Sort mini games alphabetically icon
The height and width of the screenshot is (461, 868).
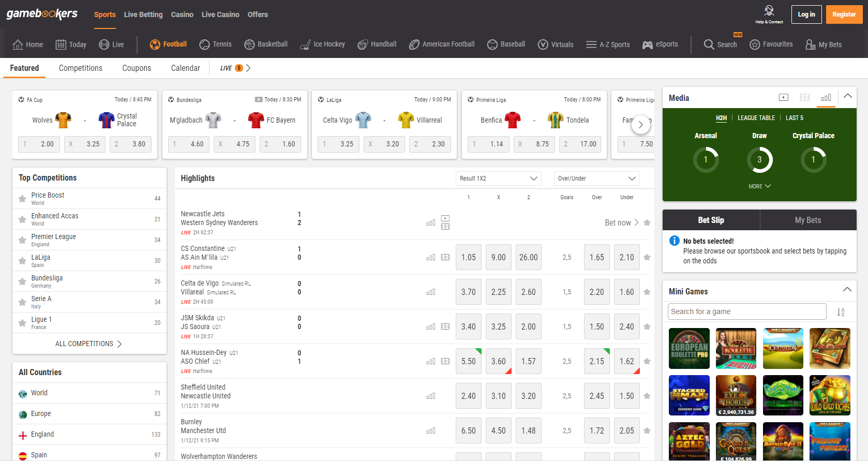pos(841,312)
